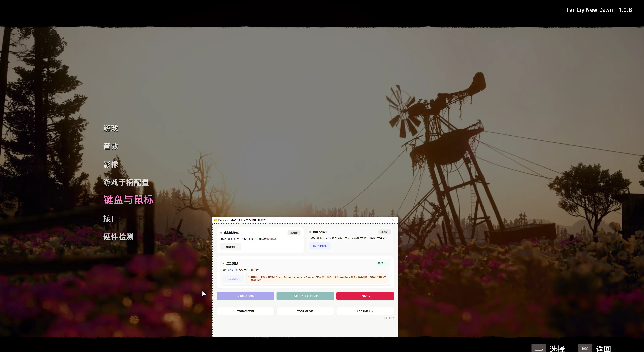Click the BitLocker card heading

pyautogui.click(x=320, y=232)
